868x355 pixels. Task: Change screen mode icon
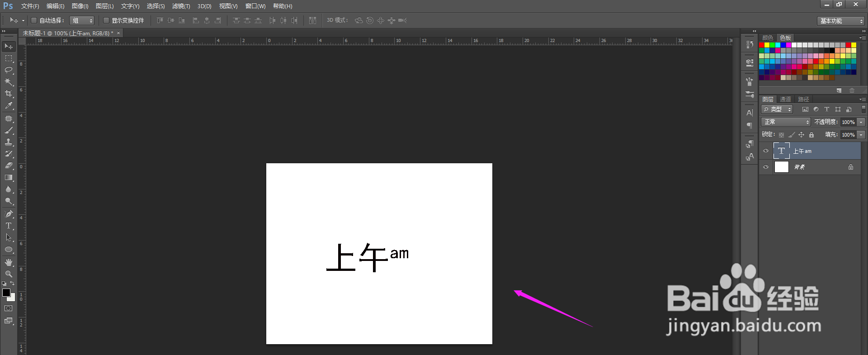(x=9, y=321)
